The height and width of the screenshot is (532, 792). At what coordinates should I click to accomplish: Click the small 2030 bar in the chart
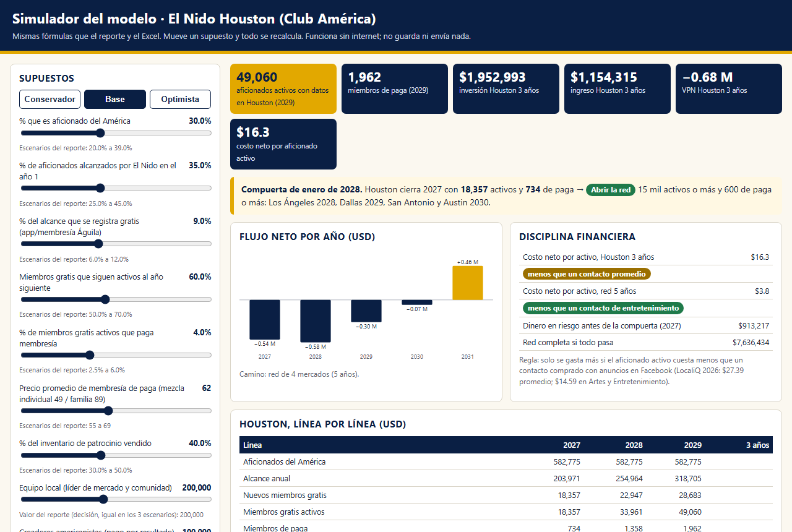[x=417, y=302]
